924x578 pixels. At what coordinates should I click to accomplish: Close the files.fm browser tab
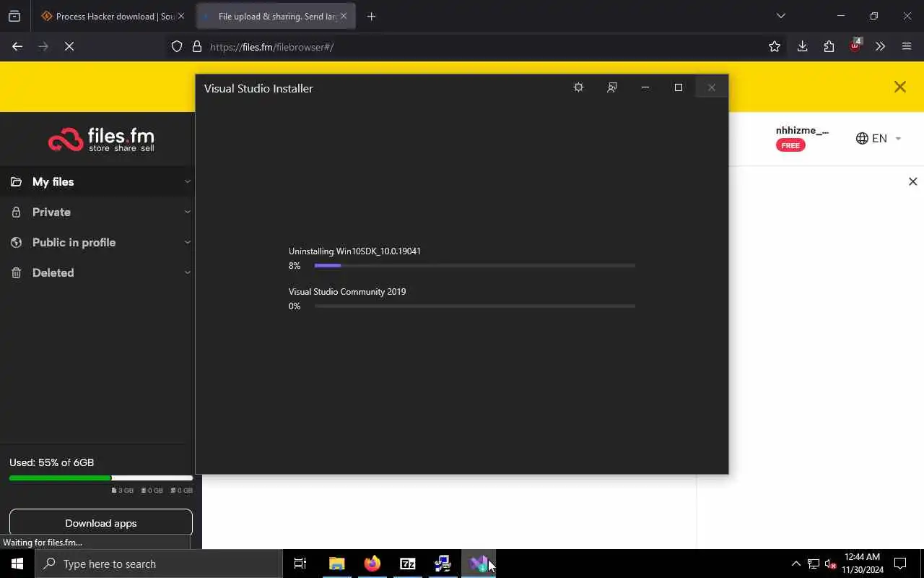click(x=344, y=16)
